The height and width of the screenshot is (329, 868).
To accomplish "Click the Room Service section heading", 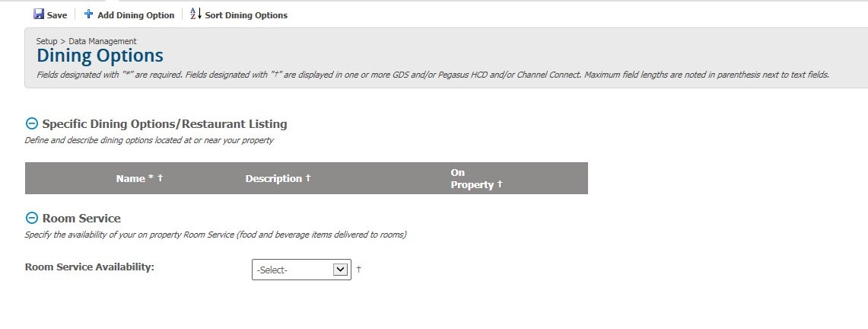I will (81, 219).
